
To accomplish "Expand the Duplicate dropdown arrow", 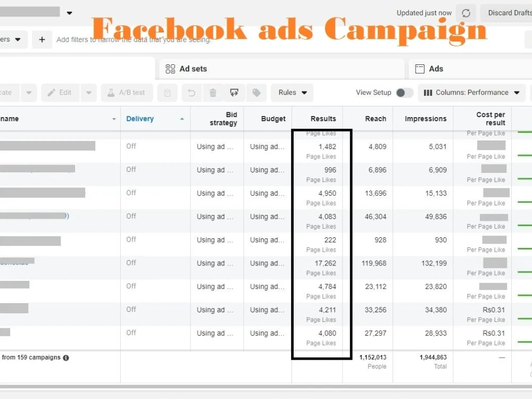I will point(29,93).
